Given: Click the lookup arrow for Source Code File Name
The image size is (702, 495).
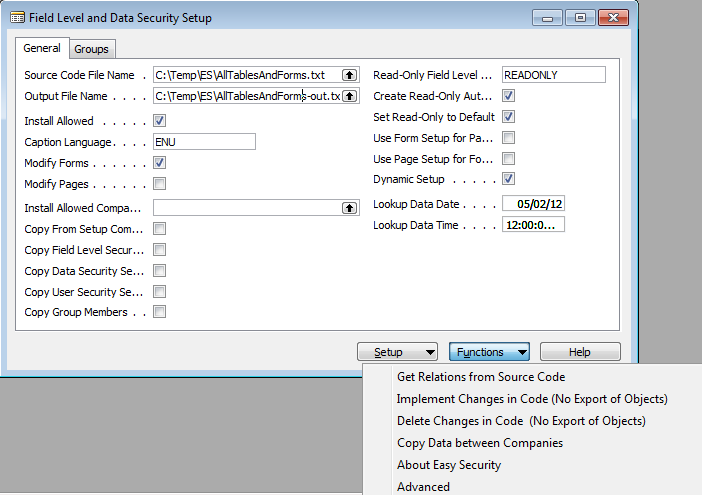Looking at the screenshot, I should 349,75.
